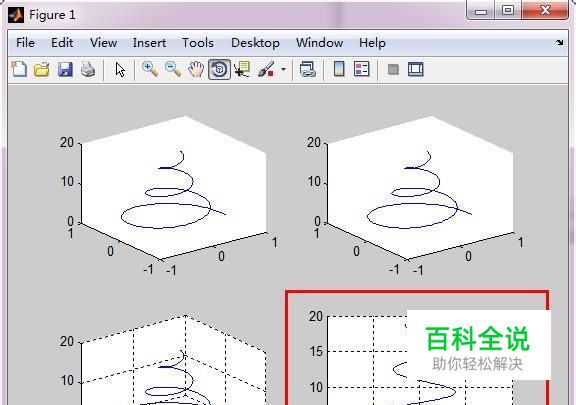Click the Hide Plot Tools icon

pos(393,69)
